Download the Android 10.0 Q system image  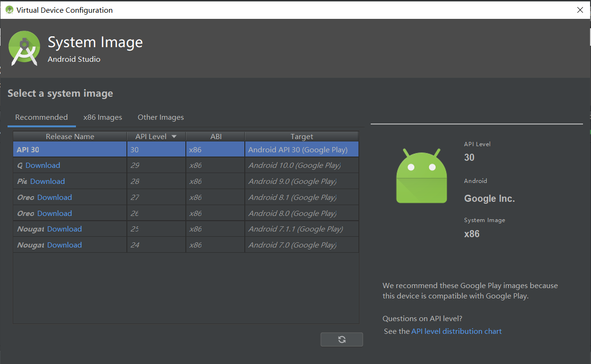coord(42,165)
